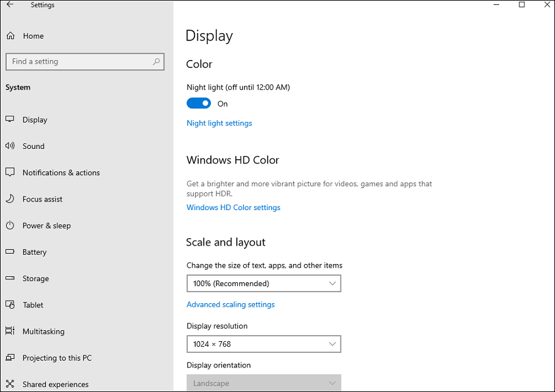Turn off the Night light toggle
This screenshot has width=555, height=392.
199,104
